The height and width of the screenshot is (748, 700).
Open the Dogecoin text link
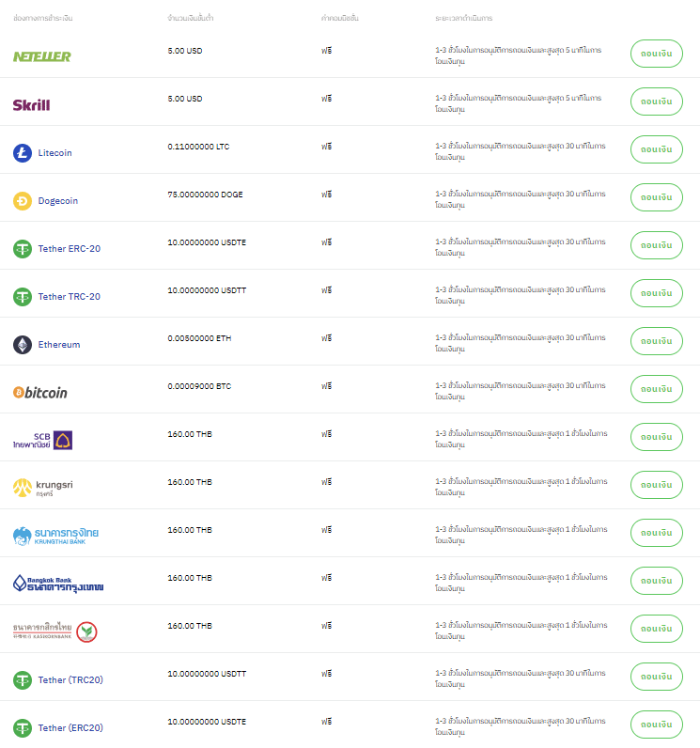point(57,201)
